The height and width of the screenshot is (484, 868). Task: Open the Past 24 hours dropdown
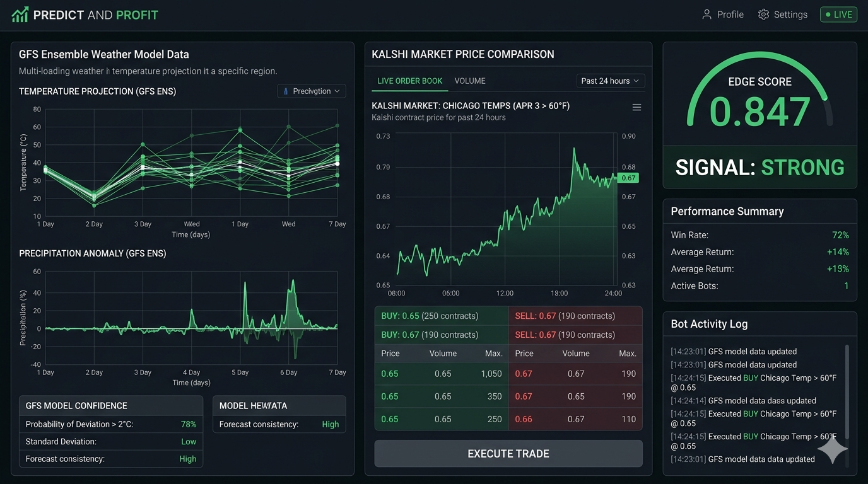[x=609, y=81]
